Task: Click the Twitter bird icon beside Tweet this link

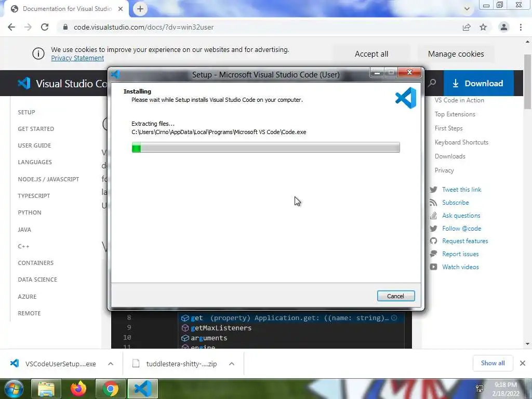Action: tap(433, 190)
